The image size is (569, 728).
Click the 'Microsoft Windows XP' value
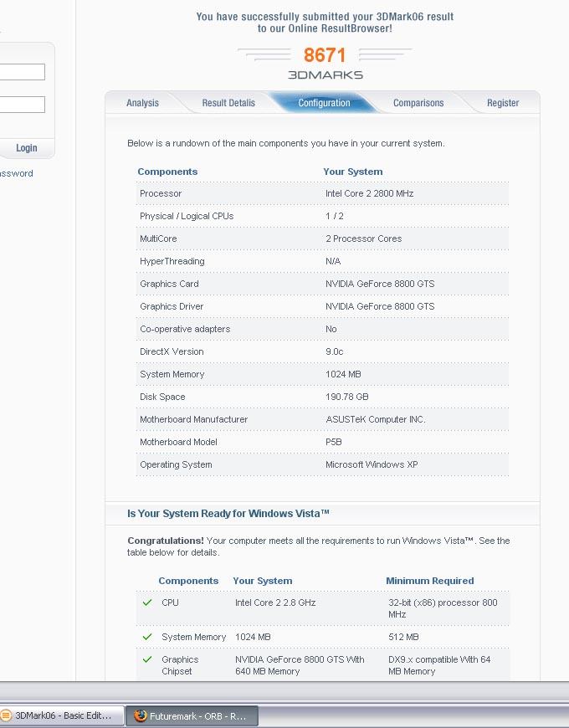(372, 464)
